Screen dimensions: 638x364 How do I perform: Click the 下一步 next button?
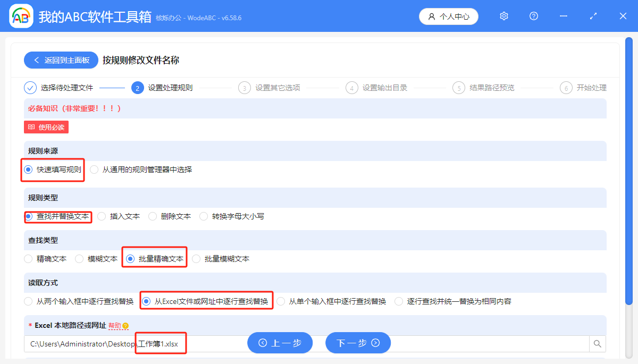[x=358, y=343]
